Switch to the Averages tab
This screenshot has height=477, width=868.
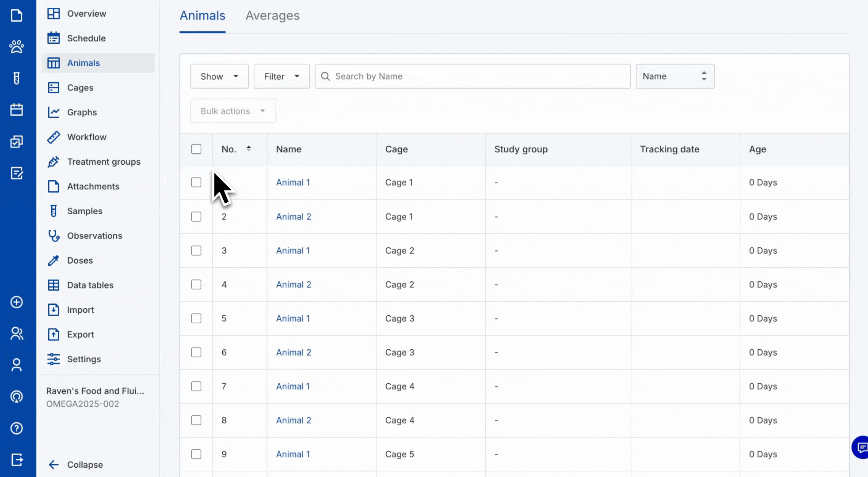click(x=272, y=15)
